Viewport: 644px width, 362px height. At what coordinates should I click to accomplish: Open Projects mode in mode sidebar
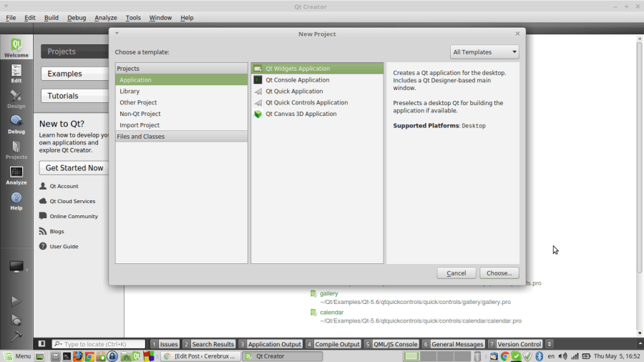(16, 150)
